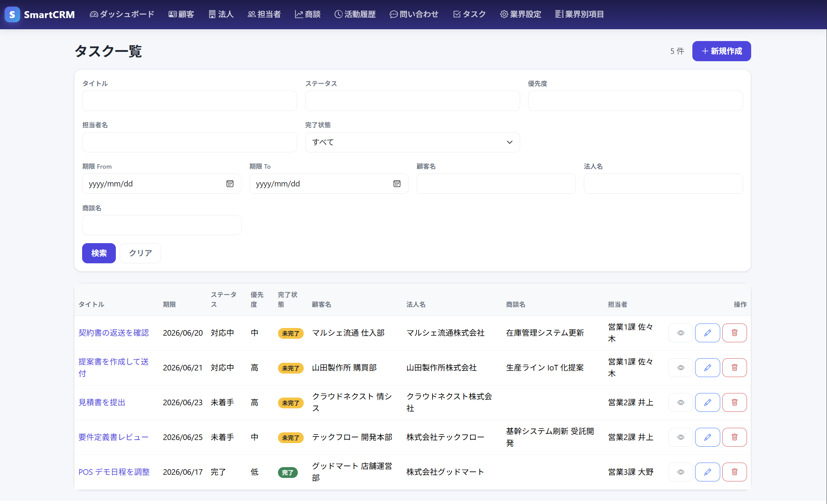View details of 提案書を作成して送付 task
The image size is (827, 504).
[x=681, y=368]
